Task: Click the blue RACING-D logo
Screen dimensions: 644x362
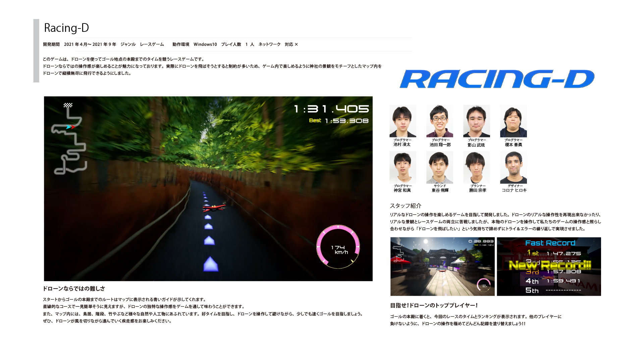Action: click(x=497, y=79)
